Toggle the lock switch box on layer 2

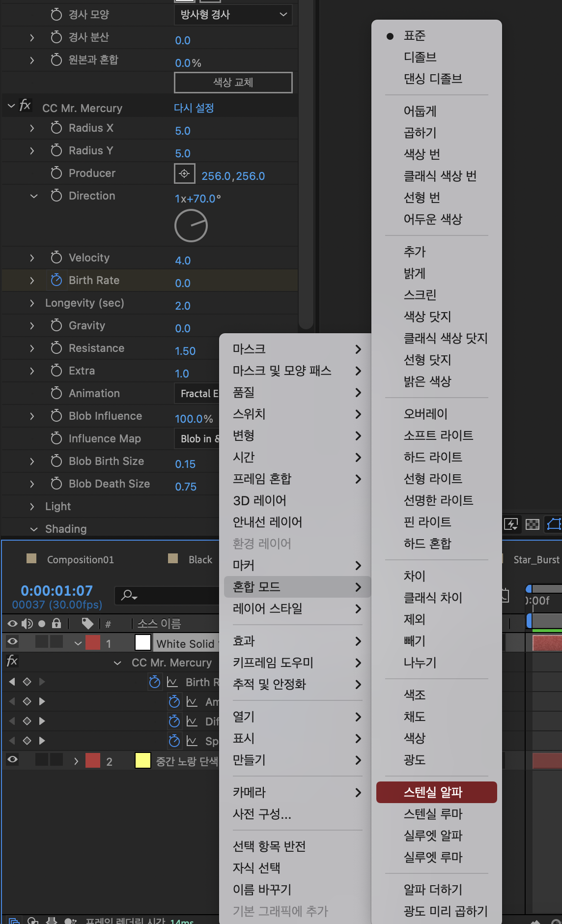(56, 759)
